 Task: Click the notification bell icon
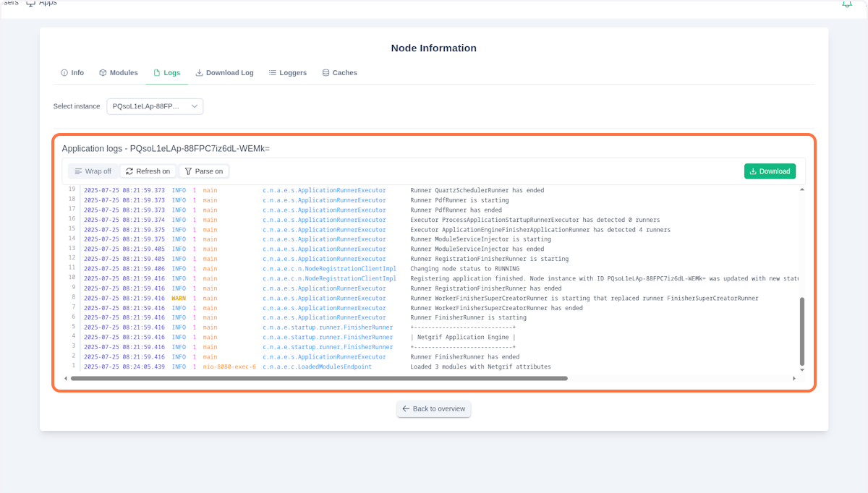click(846, 4)
